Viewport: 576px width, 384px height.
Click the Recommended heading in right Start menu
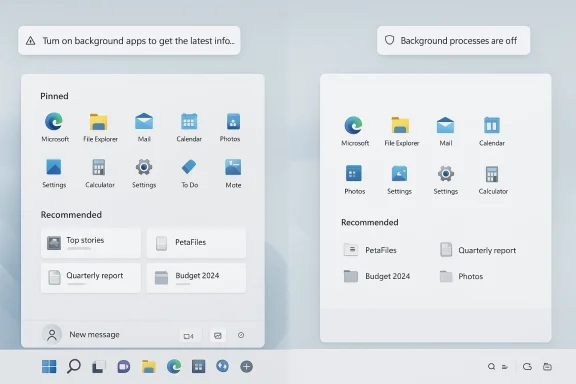pos(370,222)
